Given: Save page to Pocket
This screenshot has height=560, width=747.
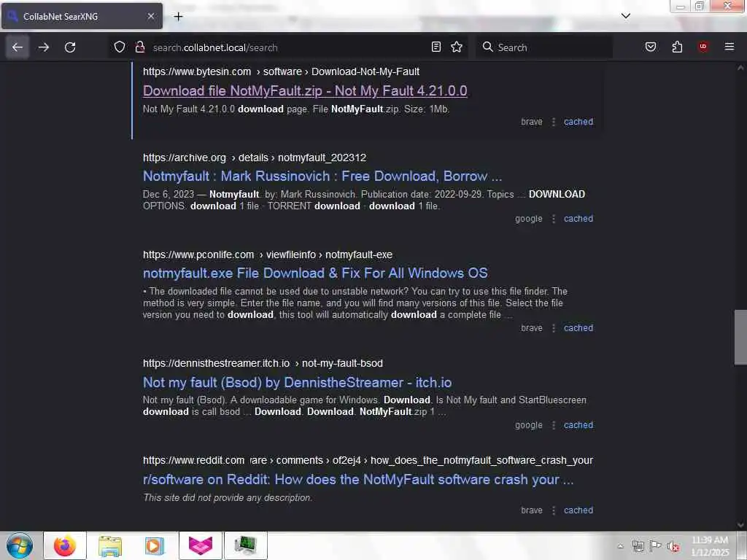Looking at the screenshot, I should click(x=650, y=47).
